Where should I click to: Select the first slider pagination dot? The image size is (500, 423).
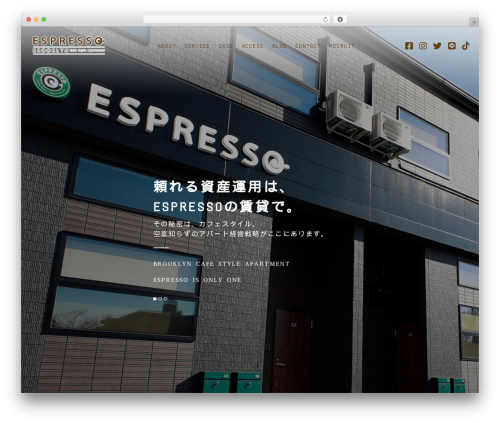click(x=155, y=299)
